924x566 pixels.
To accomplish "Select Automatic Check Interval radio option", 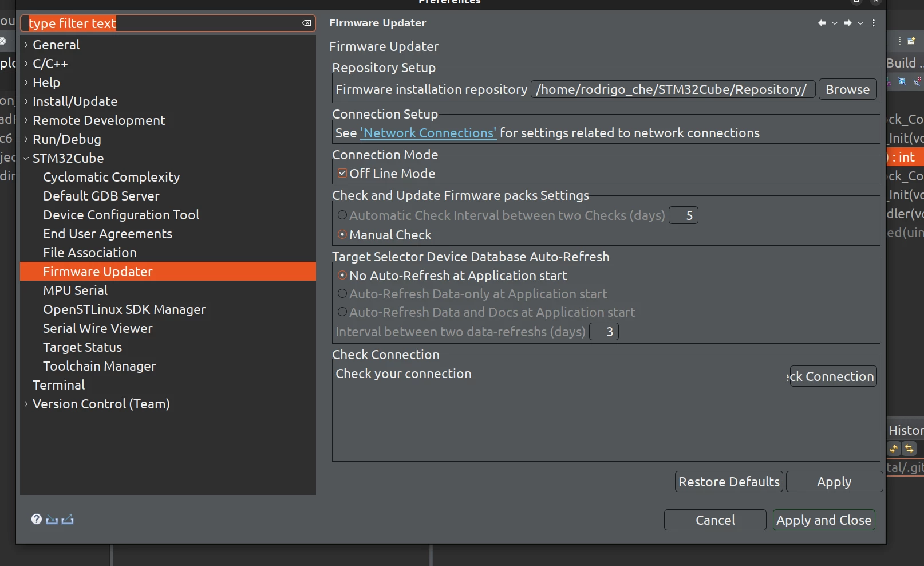I will (342, 215).
